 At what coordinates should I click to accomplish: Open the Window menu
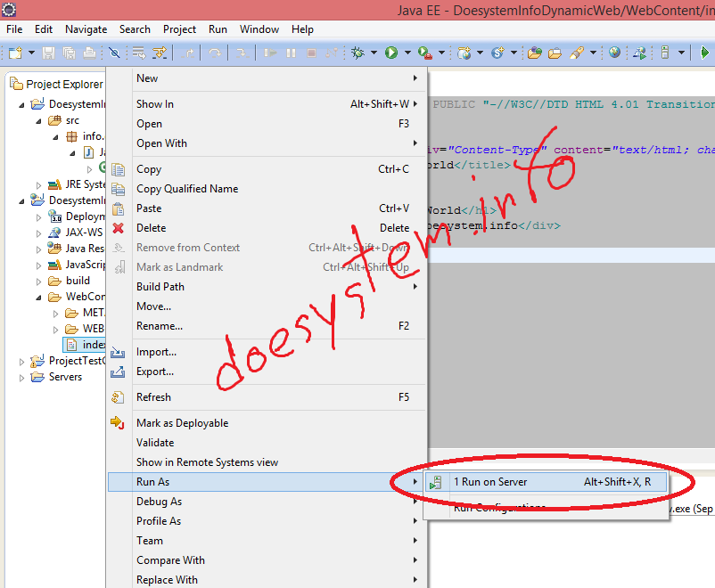pyautogui.click(x=259, y=29)
